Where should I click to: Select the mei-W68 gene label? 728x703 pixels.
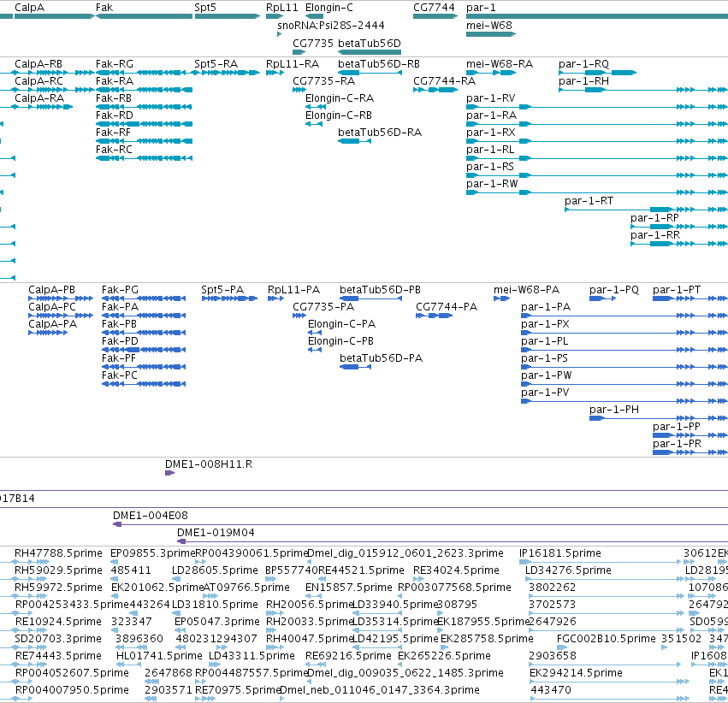tap(488, 25)
